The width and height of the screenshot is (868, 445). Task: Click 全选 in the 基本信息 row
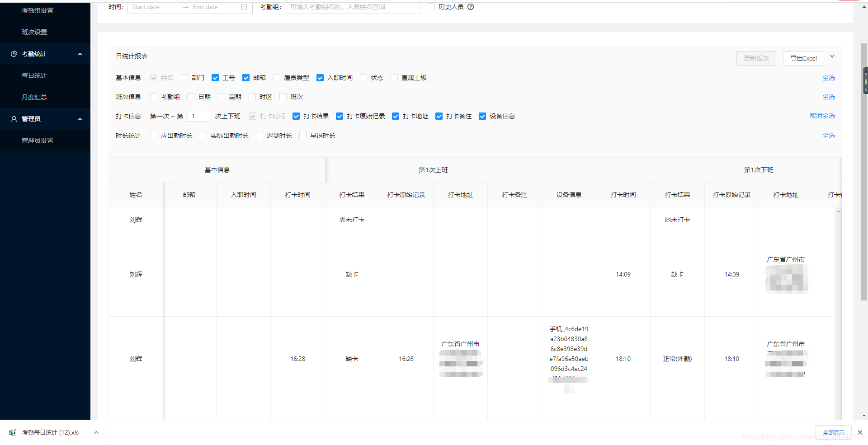[x=829, y=78]
